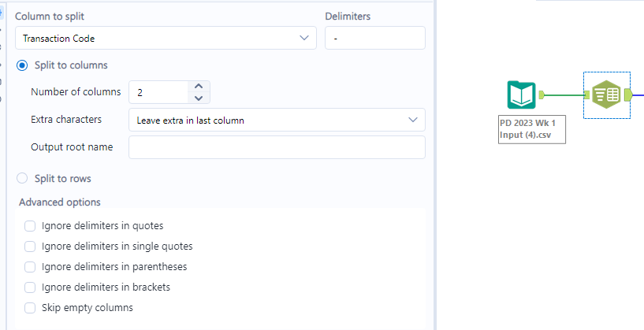Decrease the Number of columns value

(199, 98)
